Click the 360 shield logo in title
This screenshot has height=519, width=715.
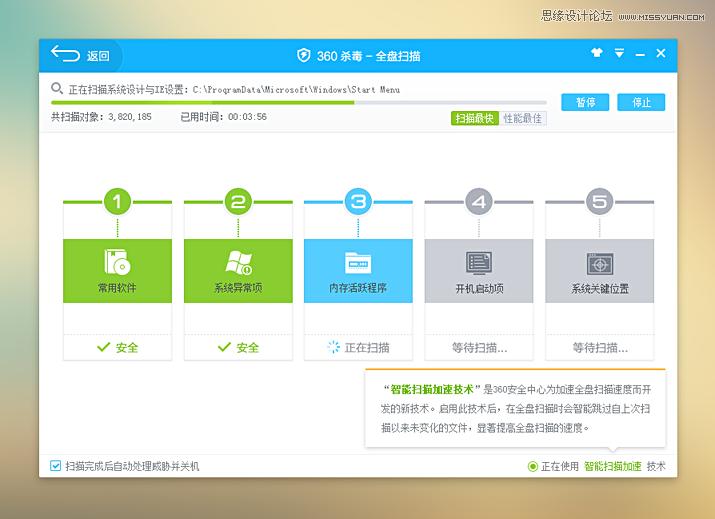[x=304, y=55]
